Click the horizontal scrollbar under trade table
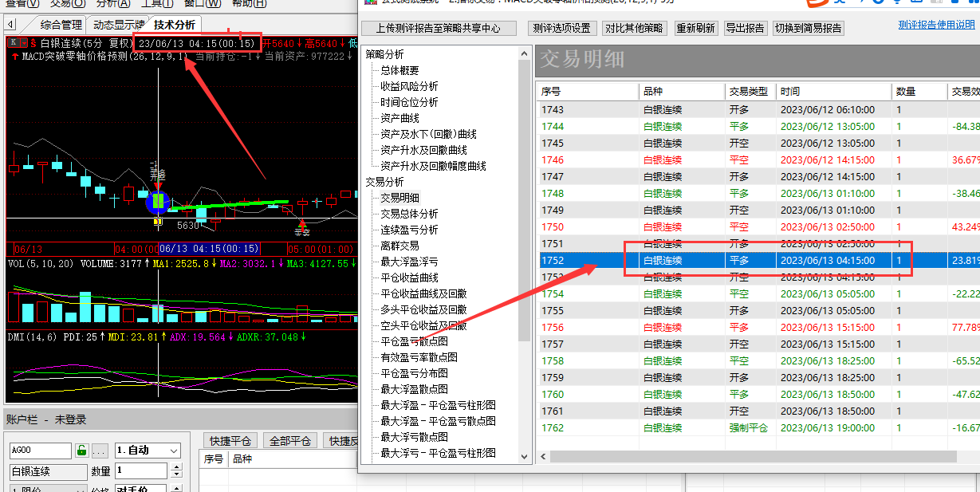 750,457
